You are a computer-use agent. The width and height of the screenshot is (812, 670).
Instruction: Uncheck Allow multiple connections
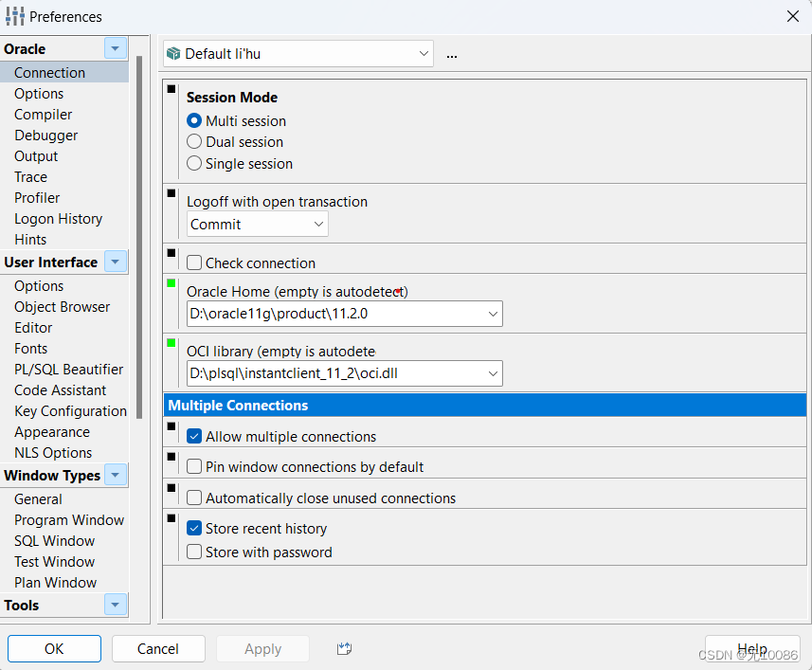click(x=194, y=437)
